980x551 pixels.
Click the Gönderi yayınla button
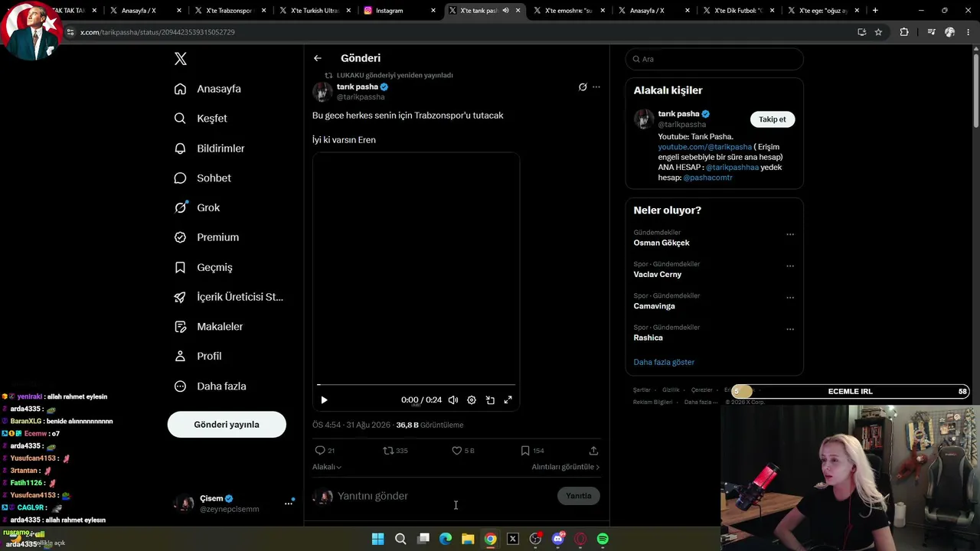click(227, 425)
